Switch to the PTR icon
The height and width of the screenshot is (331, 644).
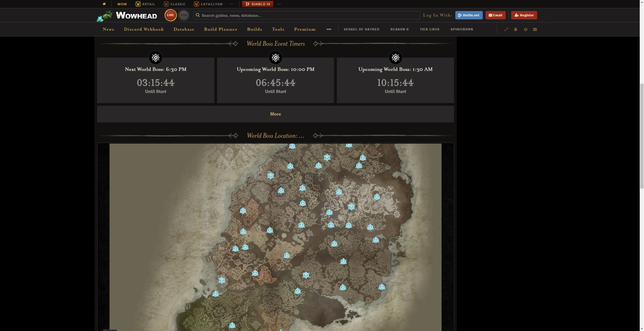(184, 15)
